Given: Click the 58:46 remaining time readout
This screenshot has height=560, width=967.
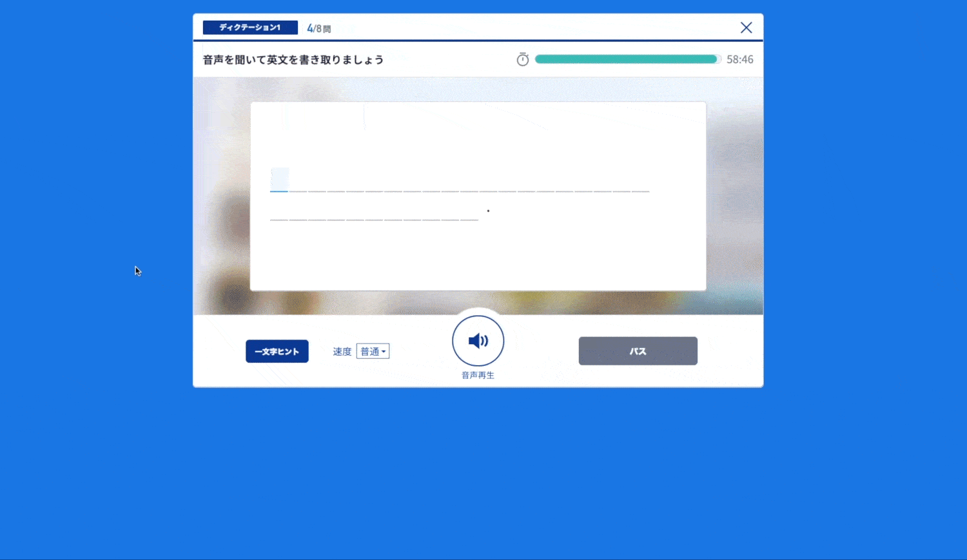Looking at the screenshot, I should (x=739, y=59).
